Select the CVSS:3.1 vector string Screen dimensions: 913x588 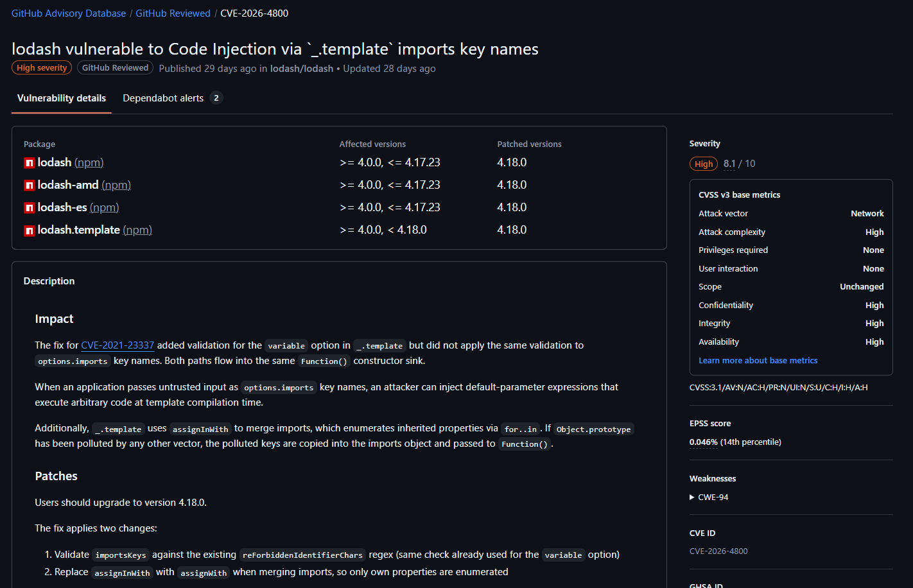(778, 388)
